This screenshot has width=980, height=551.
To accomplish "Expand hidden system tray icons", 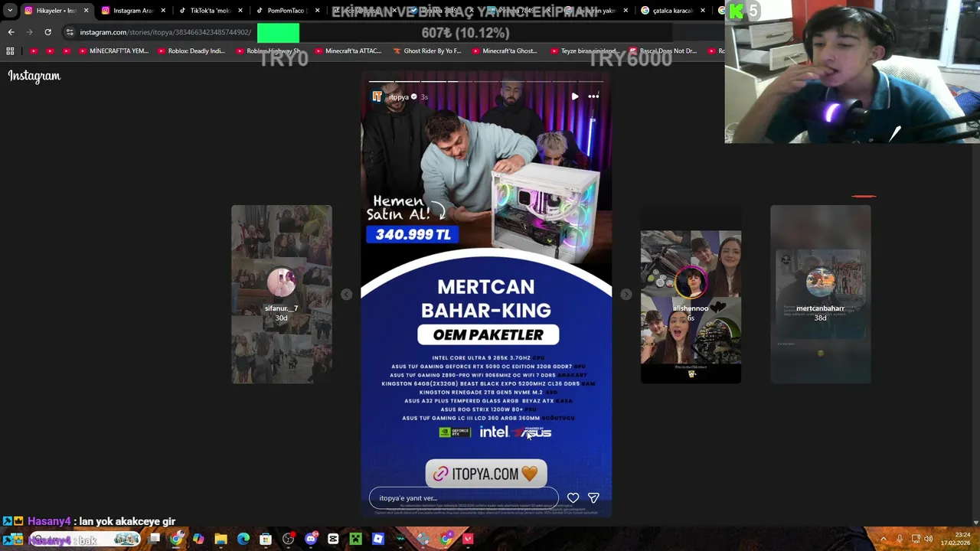I will point(883,539).
